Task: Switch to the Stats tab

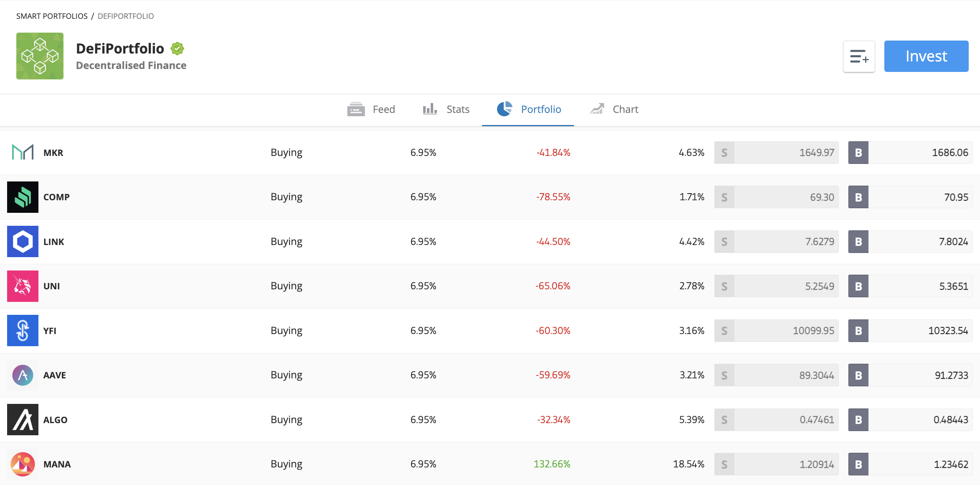Action: point(446,110)
